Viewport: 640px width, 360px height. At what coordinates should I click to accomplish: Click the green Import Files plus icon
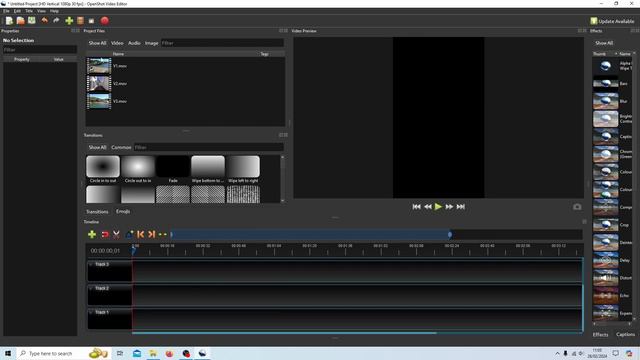[69, 20]
